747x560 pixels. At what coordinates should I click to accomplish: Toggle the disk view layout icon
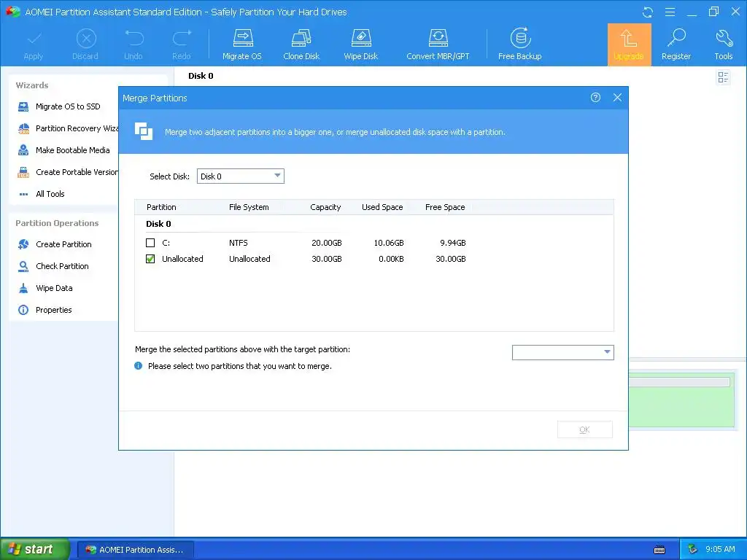(x=723, y=77)
